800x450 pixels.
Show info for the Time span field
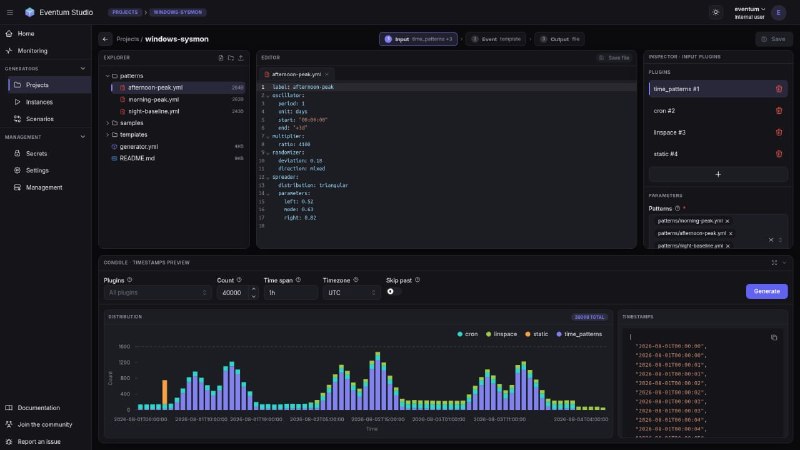pos(298,280)
